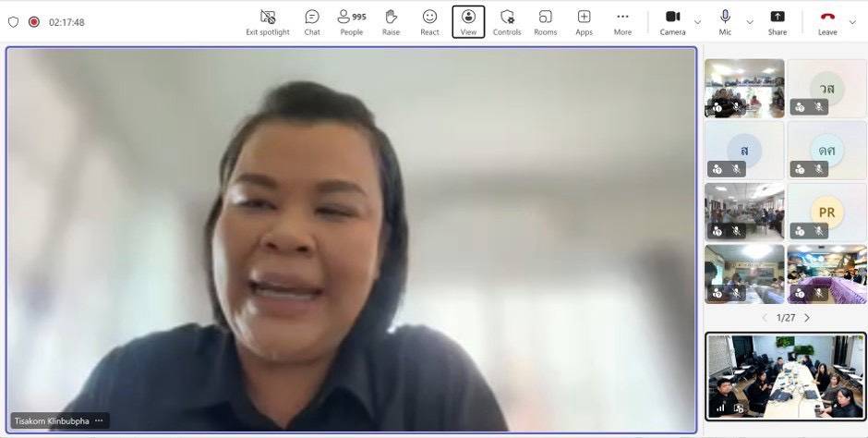Viewport: 868px width, 438px height.
Task: Select your own self-view video tile
Action: click(786, 376)
